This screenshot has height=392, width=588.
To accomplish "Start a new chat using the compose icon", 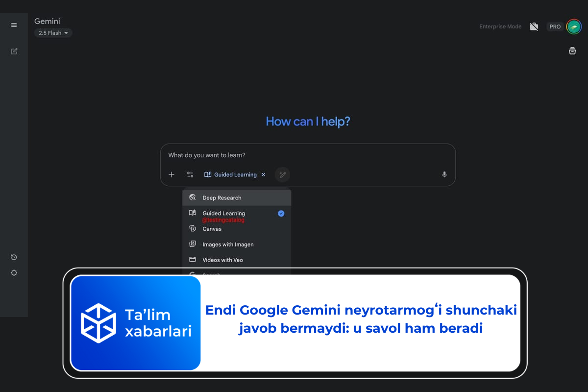I will (14, 51).
